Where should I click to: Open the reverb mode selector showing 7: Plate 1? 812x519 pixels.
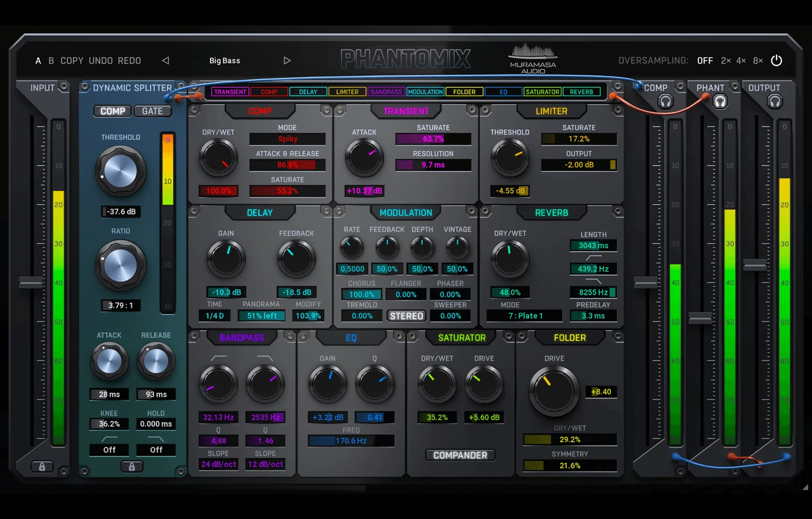pos(525,316)
